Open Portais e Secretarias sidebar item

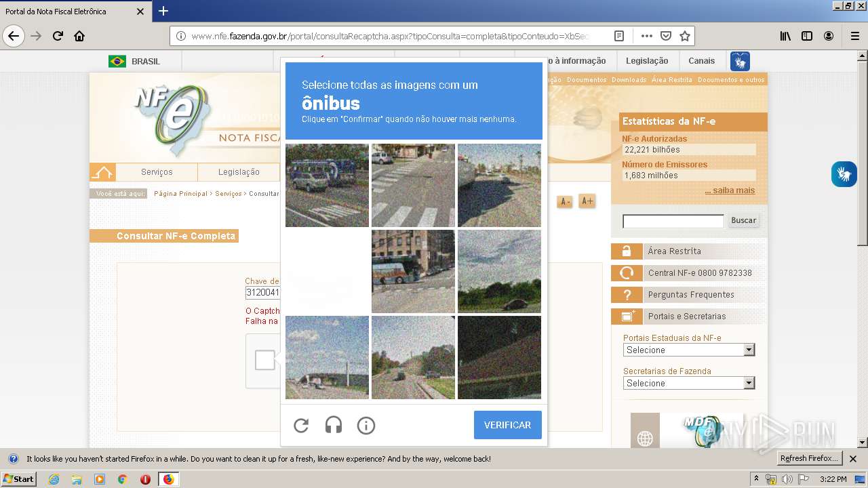689,317
